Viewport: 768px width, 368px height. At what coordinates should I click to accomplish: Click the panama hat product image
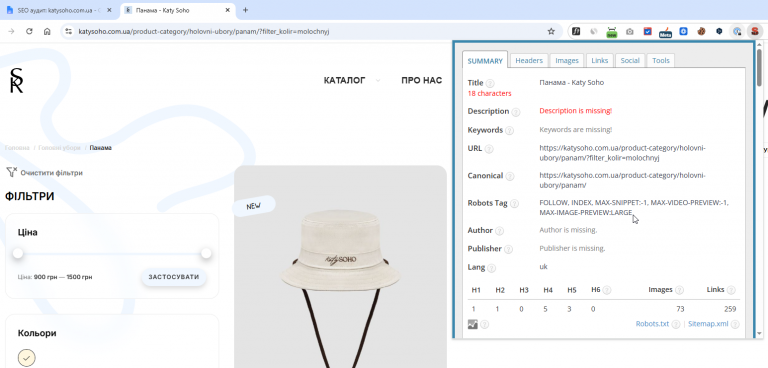coord(340,267)
